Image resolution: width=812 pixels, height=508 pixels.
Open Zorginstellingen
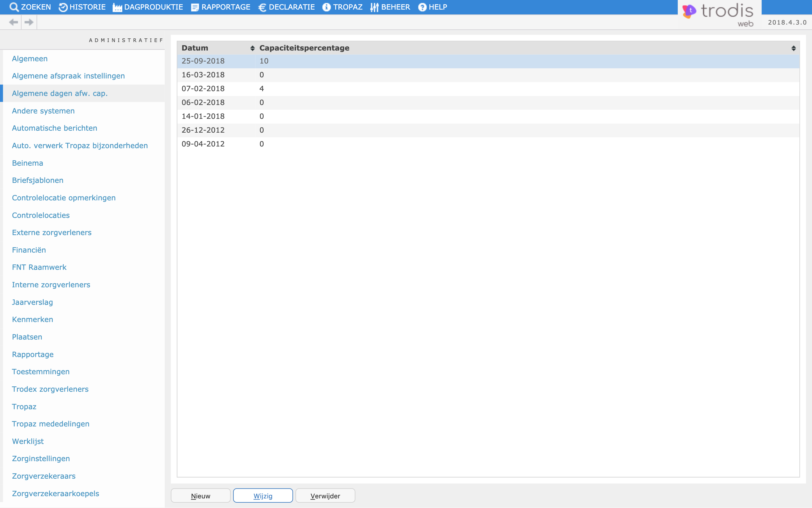(41, 459)
